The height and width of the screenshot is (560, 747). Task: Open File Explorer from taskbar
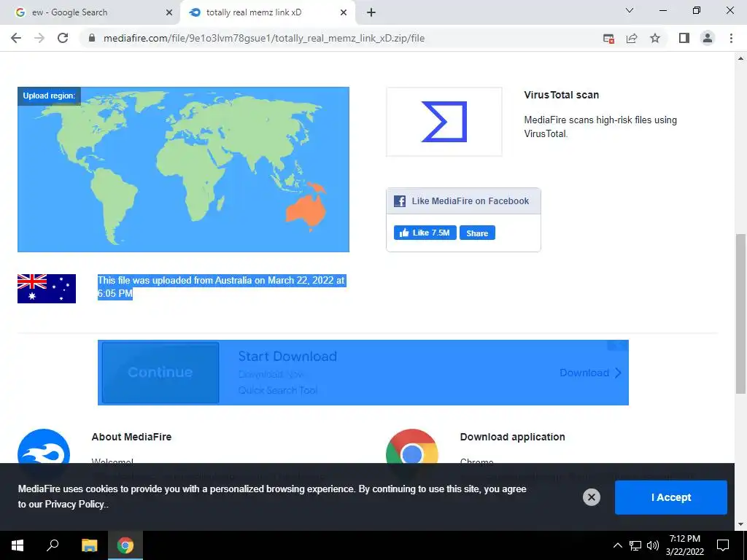coord(89,545)
